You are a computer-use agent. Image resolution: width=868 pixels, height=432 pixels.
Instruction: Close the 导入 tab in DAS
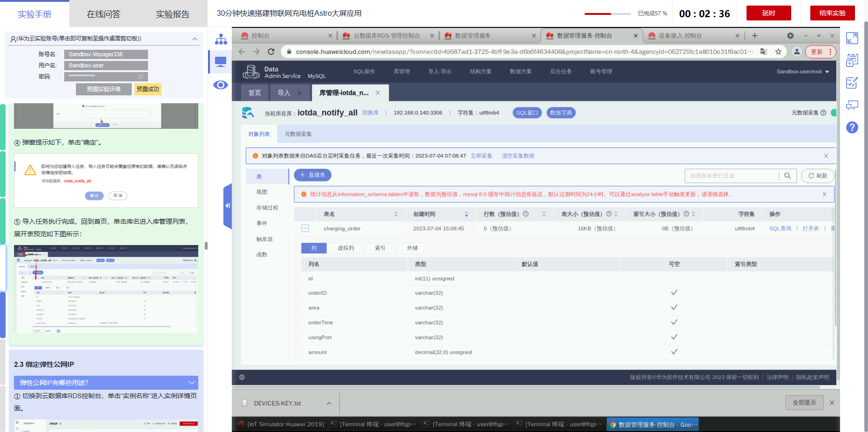pos(299,93)
